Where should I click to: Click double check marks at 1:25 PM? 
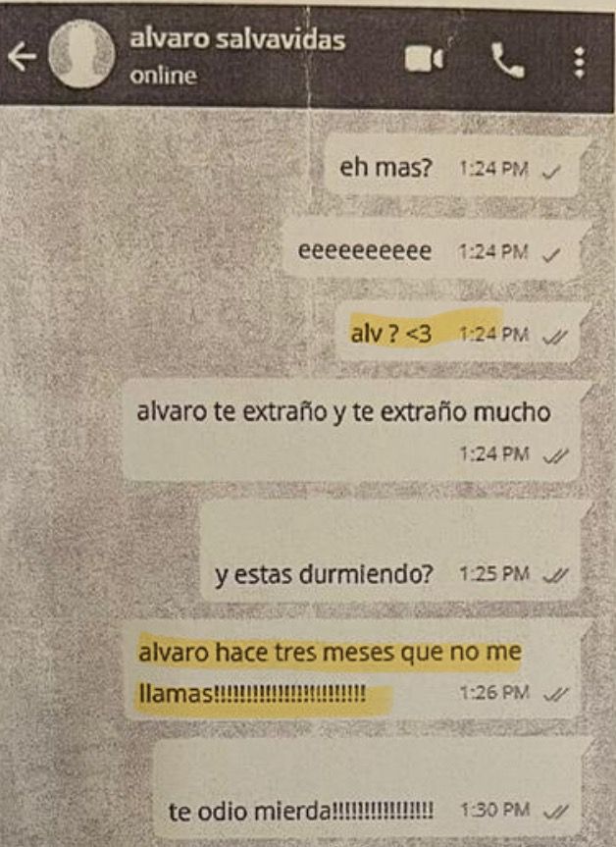coord(555,576)
